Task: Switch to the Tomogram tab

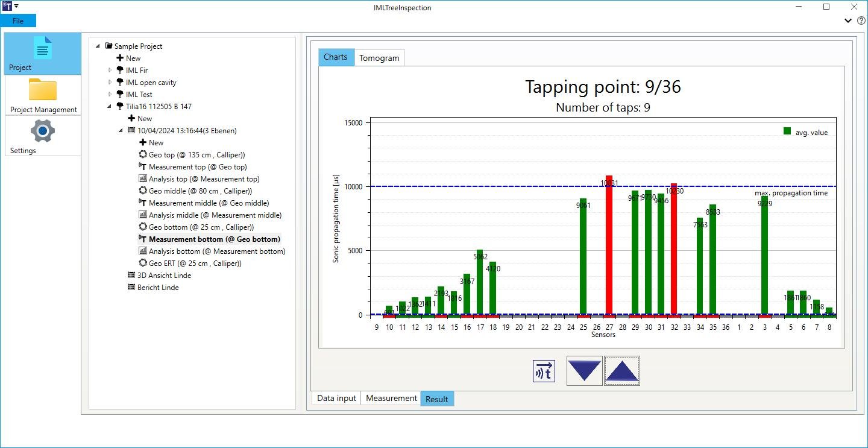Action: [379, 58]
